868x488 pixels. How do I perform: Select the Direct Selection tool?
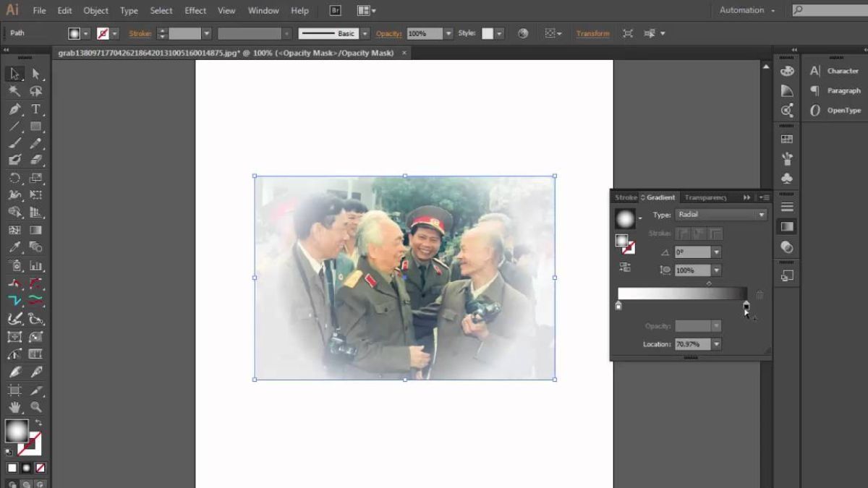[35, 74]
